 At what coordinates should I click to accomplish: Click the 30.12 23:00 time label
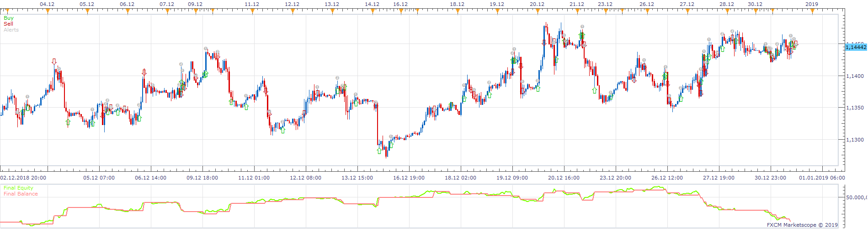771,178
